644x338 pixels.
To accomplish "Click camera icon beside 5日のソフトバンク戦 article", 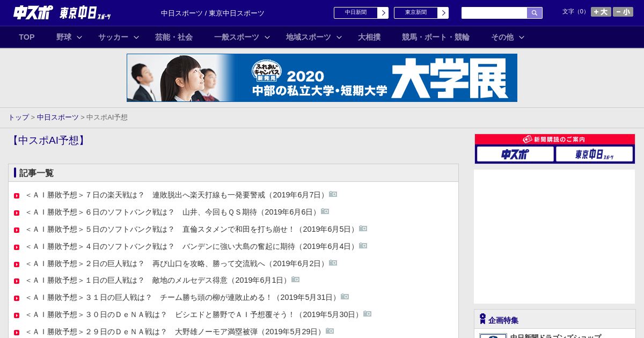I will pyautogui.click(x=363, y=229).
